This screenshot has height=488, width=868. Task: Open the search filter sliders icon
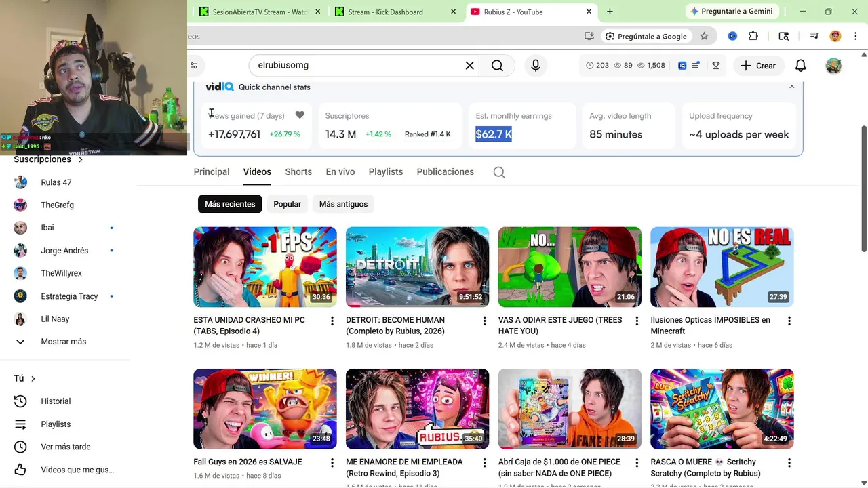194,66
